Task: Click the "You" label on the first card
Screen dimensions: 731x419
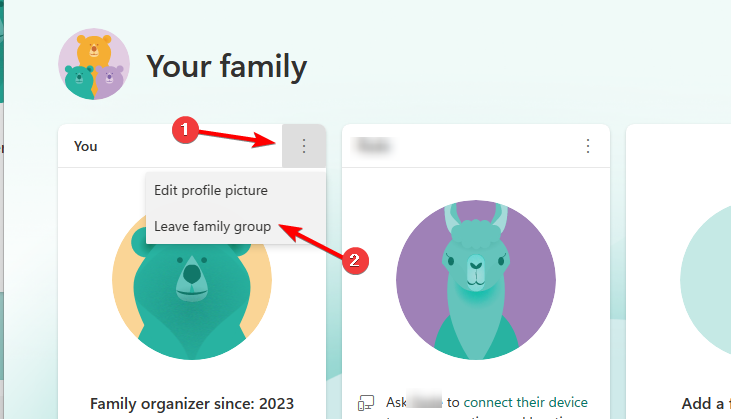Action: 86,146
